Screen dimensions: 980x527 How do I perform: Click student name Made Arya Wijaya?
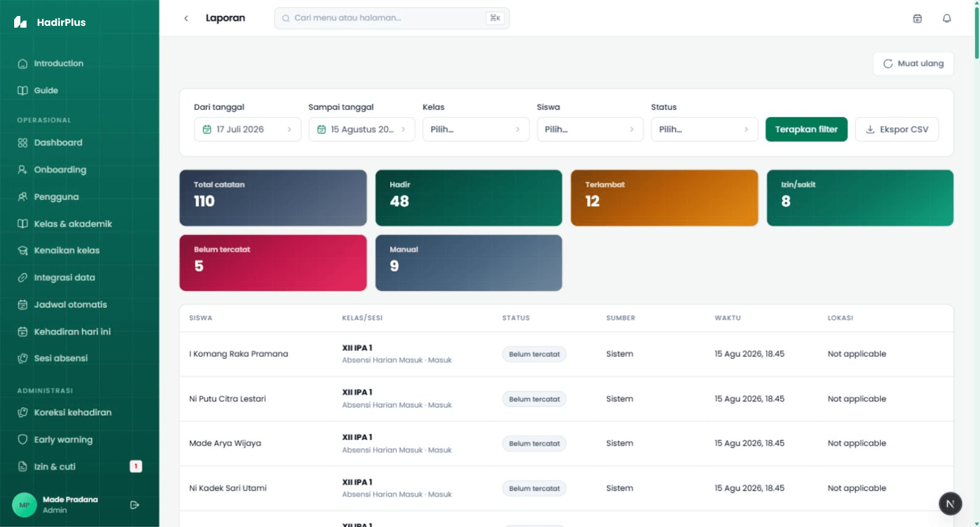(x=225, y=443)
